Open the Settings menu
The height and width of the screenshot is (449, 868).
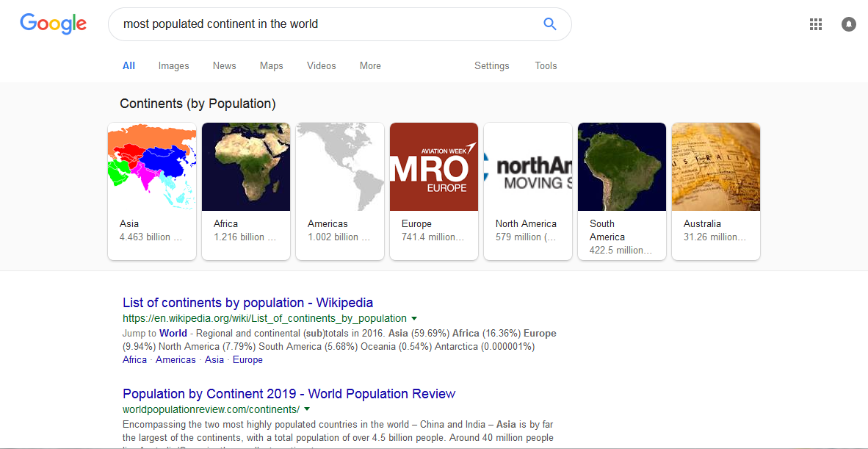coord(491,66)
